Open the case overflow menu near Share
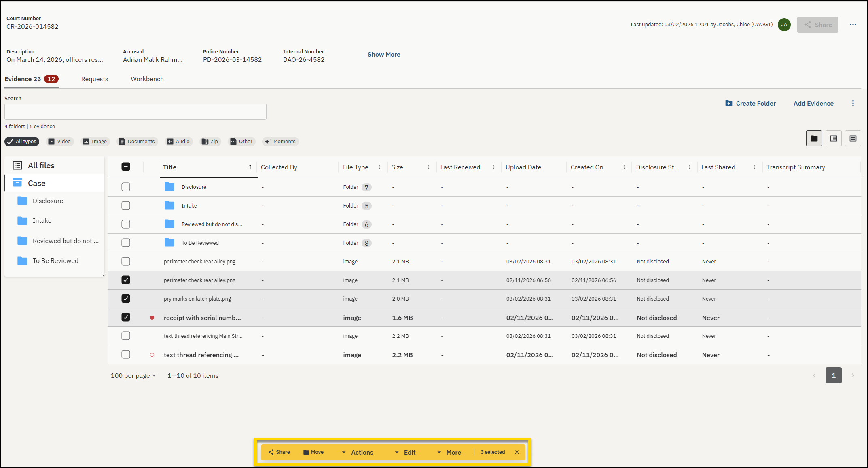Image resolution: width=868 pixels, height=468 pixels. [x=853, y=24]
